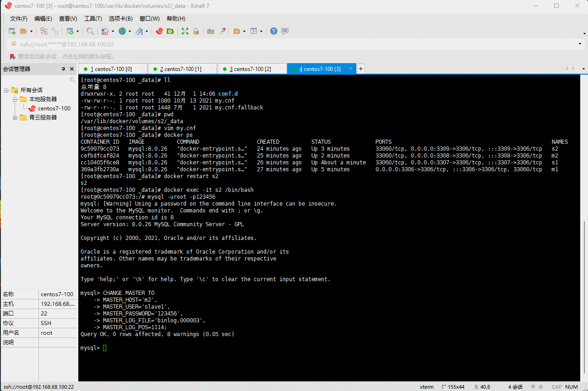Click the session manager search icon
Screen dimensions: 588x391
click(72, 80)
